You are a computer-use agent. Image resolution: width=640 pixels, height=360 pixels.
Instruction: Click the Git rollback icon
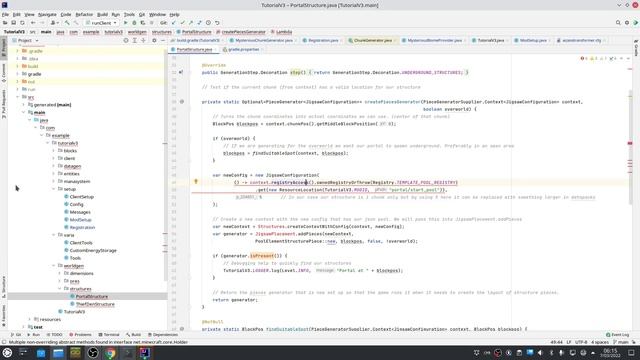coord(217,23)
